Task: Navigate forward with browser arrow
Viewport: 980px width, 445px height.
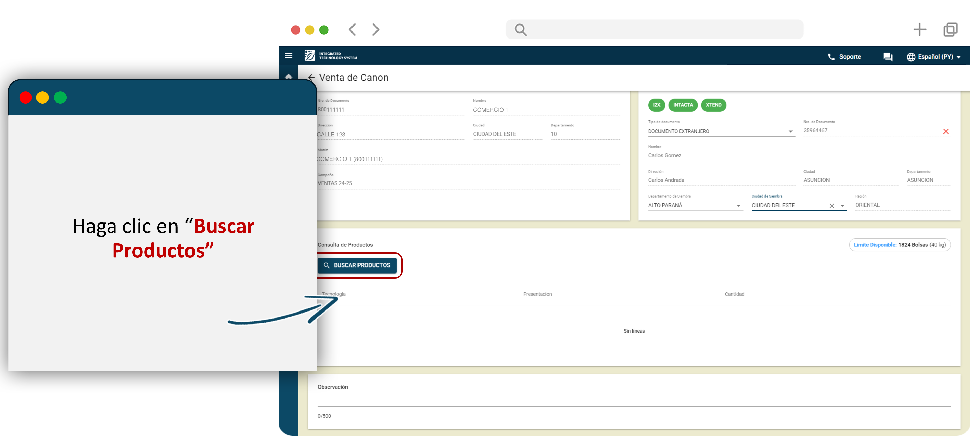Action: click(x=375, y=29)
